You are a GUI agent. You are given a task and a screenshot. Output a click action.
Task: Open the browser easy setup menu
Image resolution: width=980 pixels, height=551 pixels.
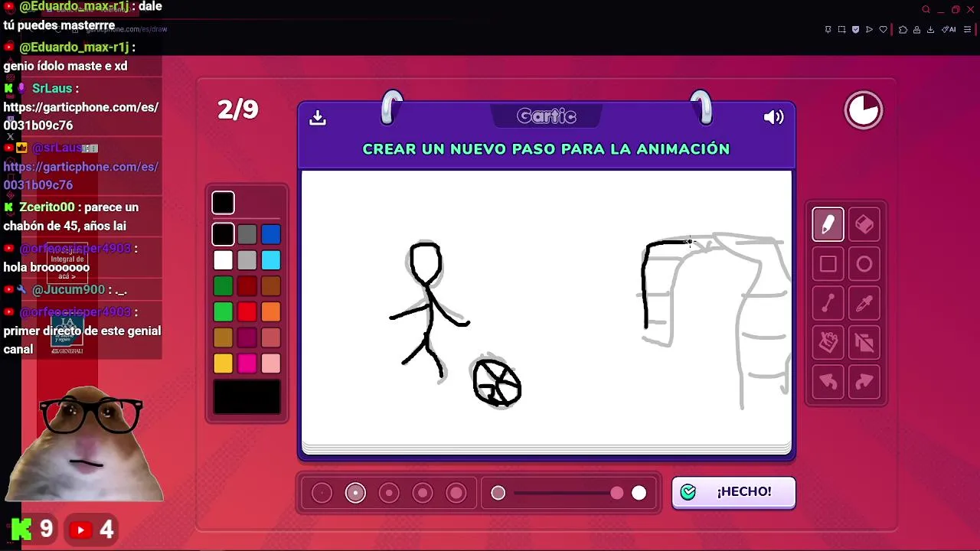point(968,30)
